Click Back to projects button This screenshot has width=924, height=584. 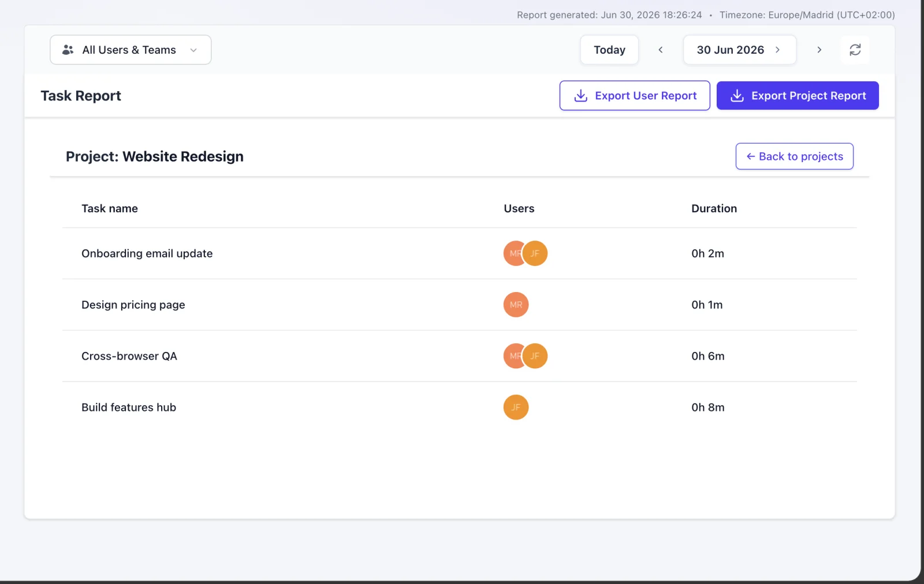pos(795,156)
